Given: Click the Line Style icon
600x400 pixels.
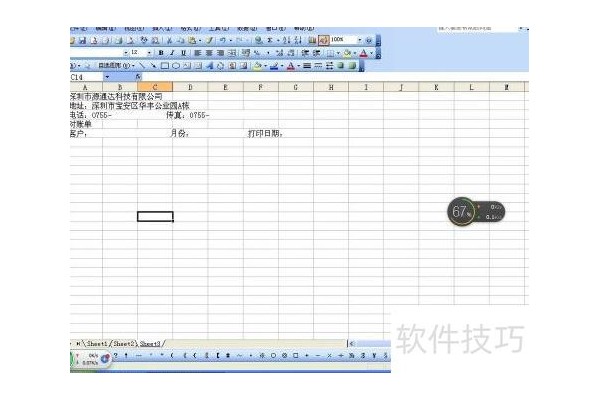Looking at the screenshot, I should coord(307,66).
